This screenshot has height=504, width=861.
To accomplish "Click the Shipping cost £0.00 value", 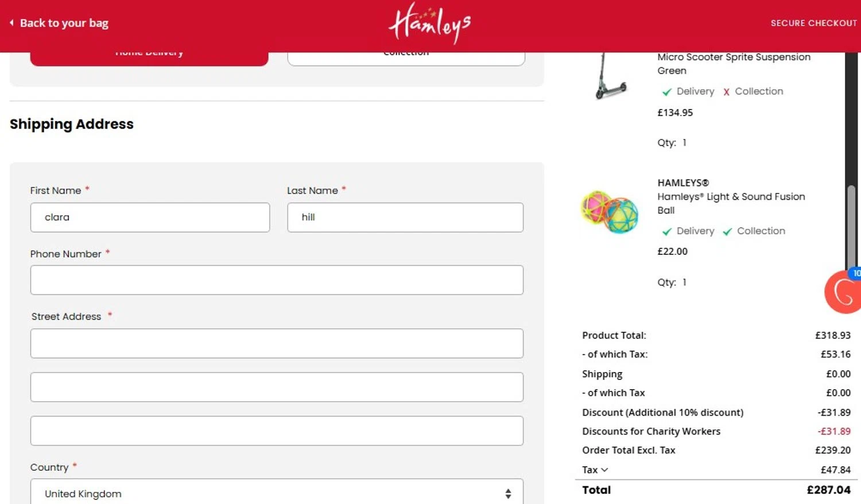I will coord(838,374).
